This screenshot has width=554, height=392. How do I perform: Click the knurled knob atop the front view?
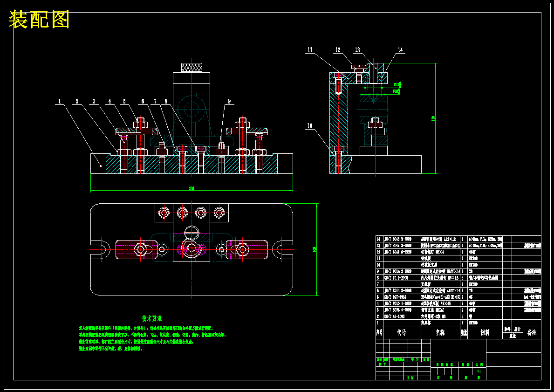tap(191, 67)
